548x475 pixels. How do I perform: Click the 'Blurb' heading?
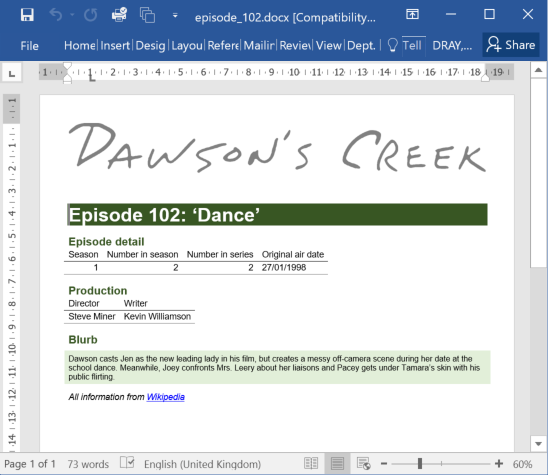83,339
